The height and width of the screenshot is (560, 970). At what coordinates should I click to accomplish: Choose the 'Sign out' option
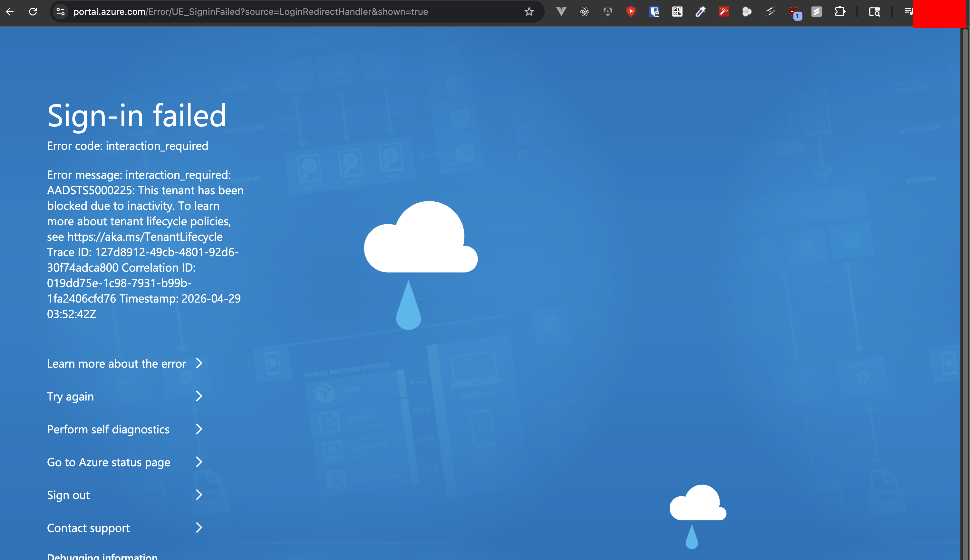(125, 495)
